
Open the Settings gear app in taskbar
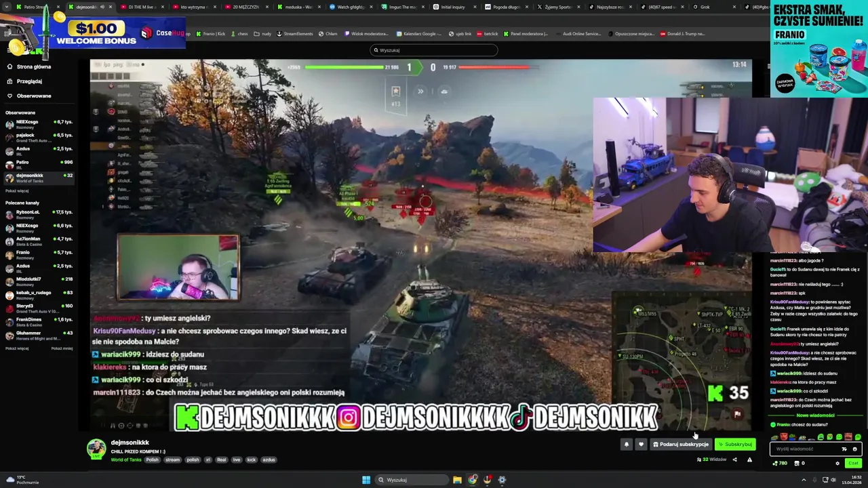click(x=502, y=480)
